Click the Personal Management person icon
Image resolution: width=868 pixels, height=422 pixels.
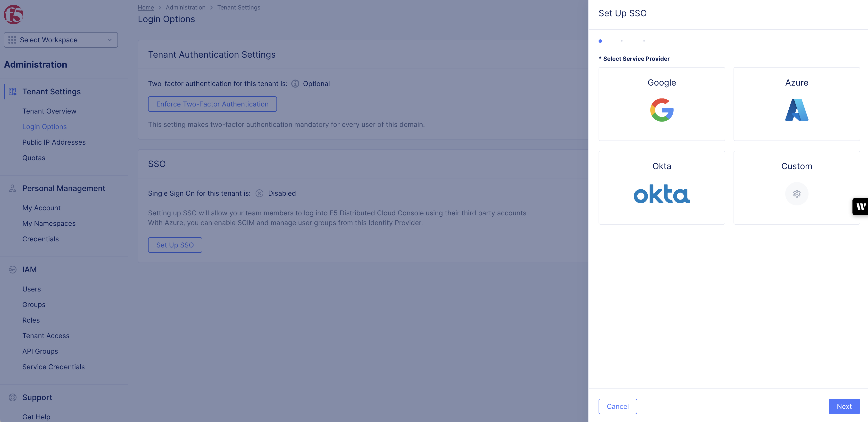pyautogui.click(x=12, y=189)
